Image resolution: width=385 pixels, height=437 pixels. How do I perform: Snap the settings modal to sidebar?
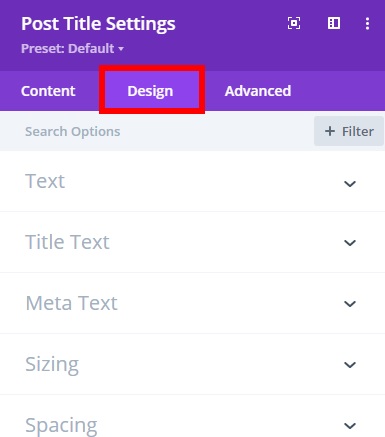click(x=334, y=23)
